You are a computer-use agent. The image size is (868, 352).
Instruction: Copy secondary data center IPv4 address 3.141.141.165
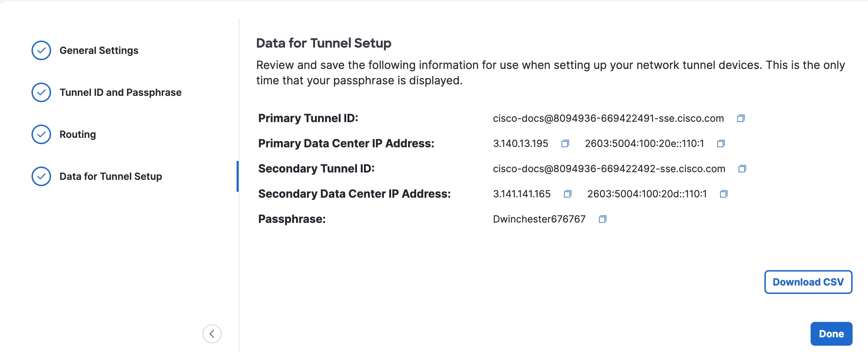tap(567, 194)
